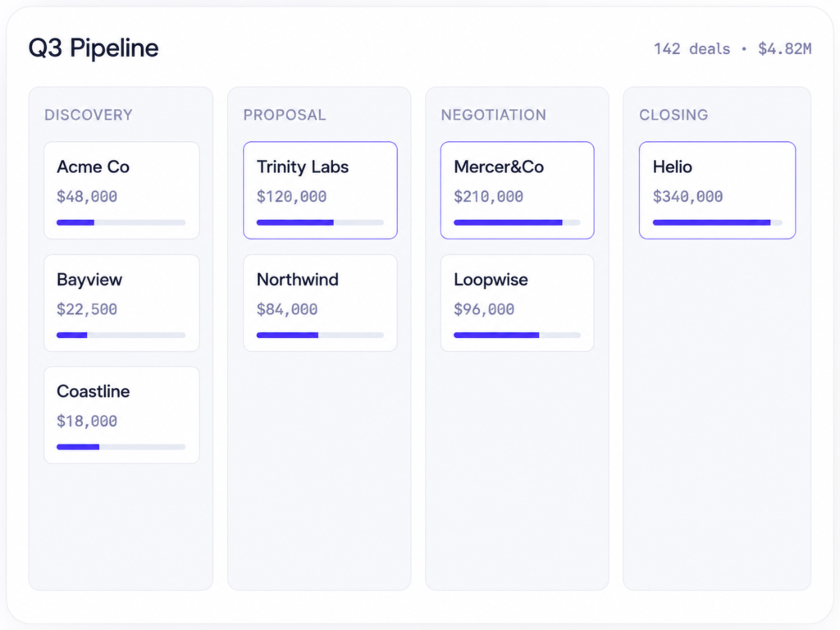Click the NEGOTIATION column header
840x630 pixels.
pos(493,115)
